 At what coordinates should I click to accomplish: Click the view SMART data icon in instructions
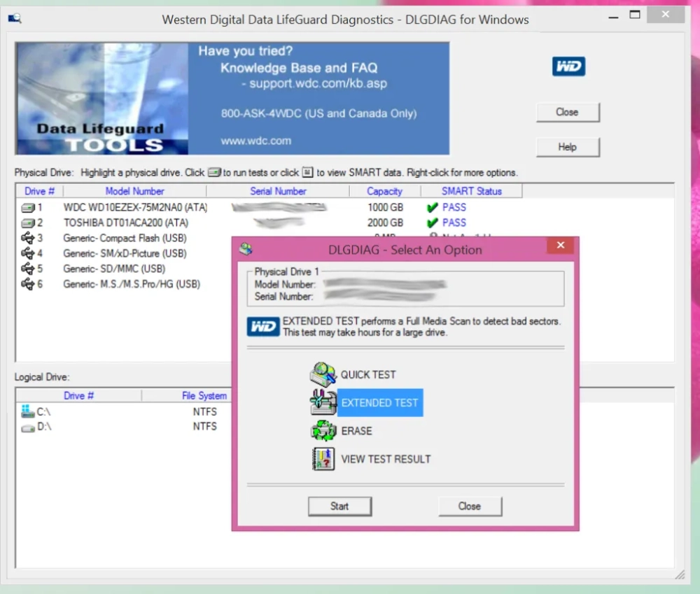tap(307, 172)
